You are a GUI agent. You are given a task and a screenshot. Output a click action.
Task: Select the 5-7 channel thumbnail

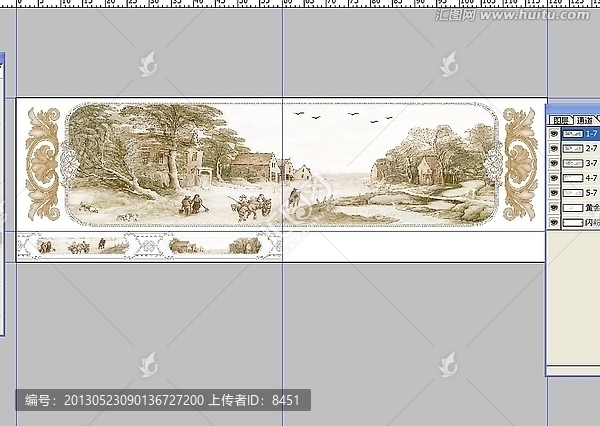(573, 193)
